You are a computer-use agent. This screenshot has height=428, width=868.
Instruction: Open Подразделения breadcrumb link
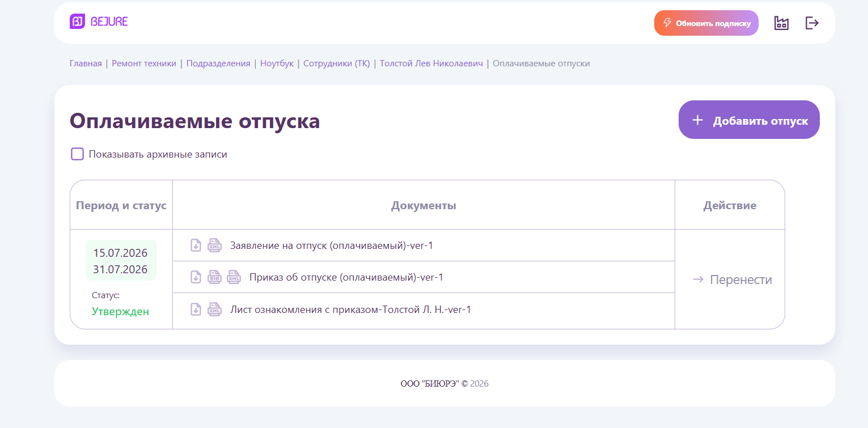point(218,63)
